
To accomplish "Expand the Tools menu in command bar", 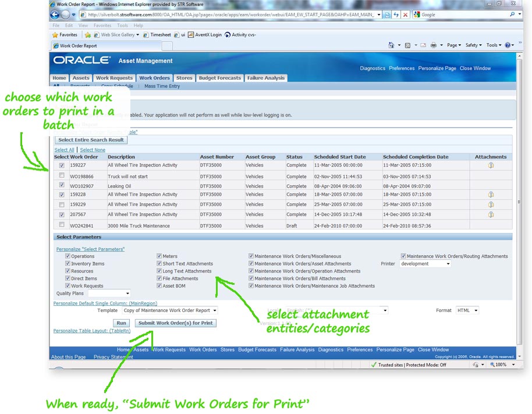I will coord(494,45).
